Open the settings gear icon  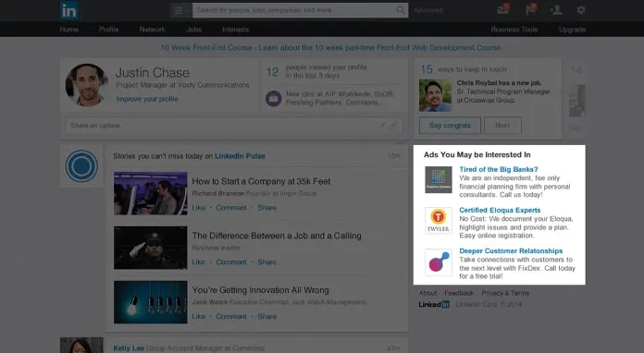click(x=581, y=10)
